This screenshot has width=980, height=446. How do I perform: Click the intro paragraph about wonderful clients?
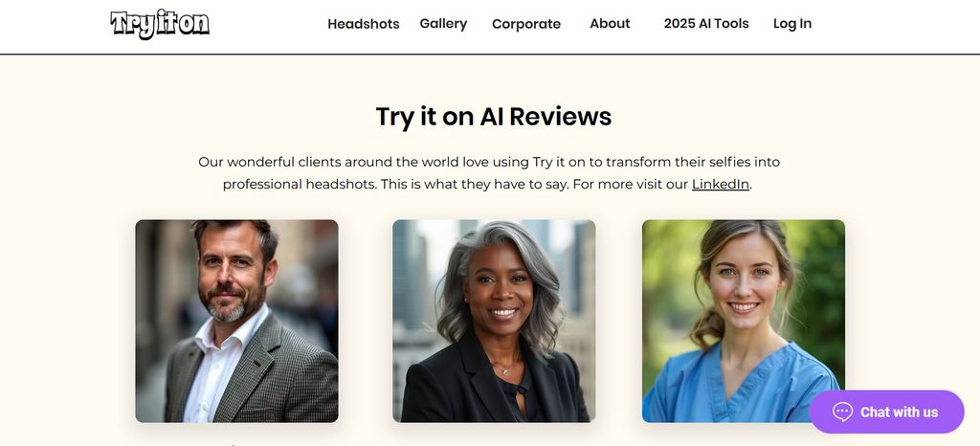[489, 173]
